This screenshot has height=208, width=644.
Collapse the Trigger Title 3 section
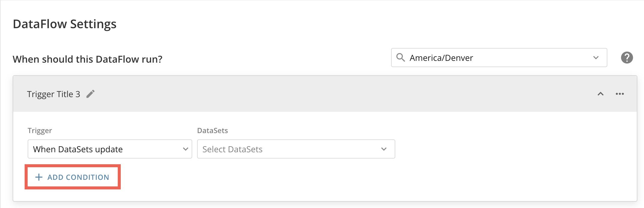pos(601,94)
